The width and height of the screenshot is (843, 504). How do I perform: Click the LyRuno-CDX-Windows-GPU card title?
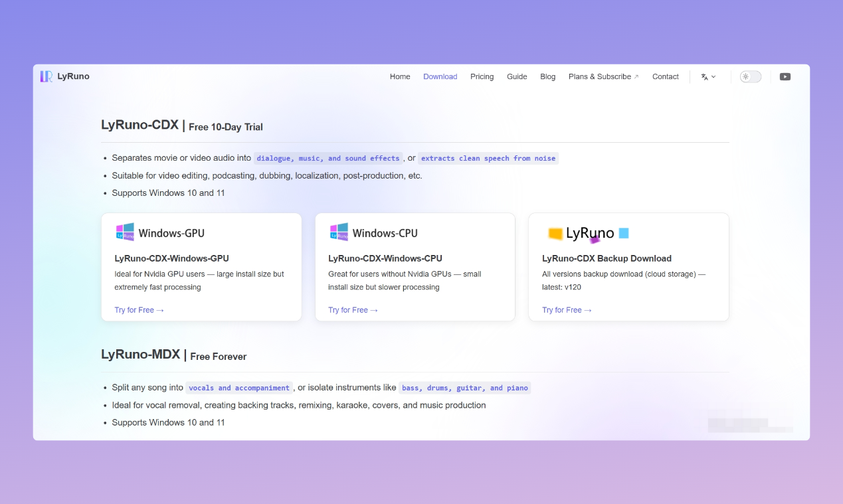click(x=171, y=258)
